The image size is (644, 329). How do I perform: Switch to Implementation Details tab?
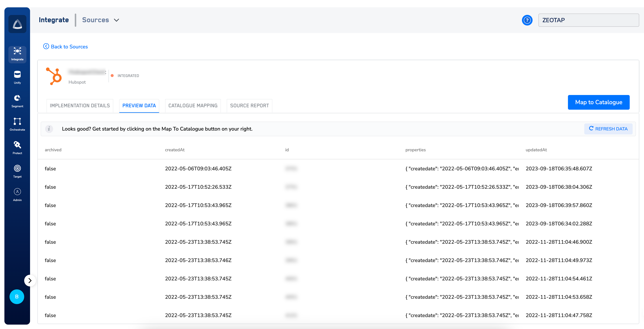point(80,106)
